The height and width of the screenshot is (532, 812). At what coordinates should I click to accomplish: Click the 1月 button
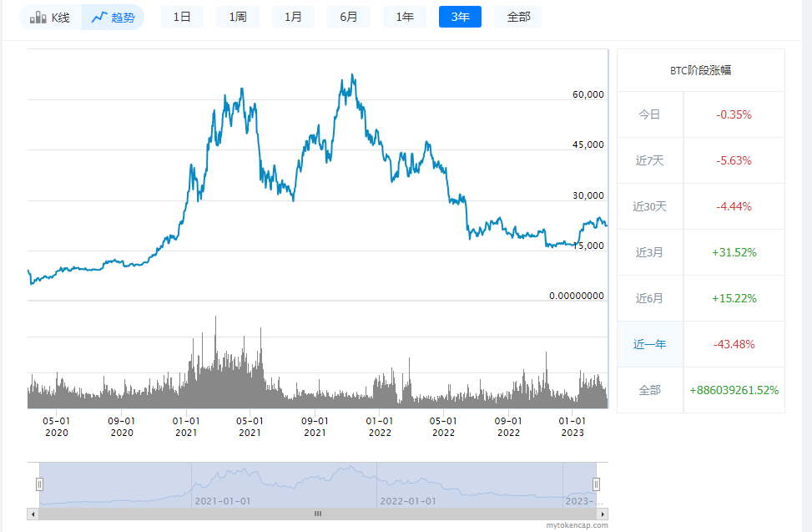pyautogui.click(x=293, y=16)
